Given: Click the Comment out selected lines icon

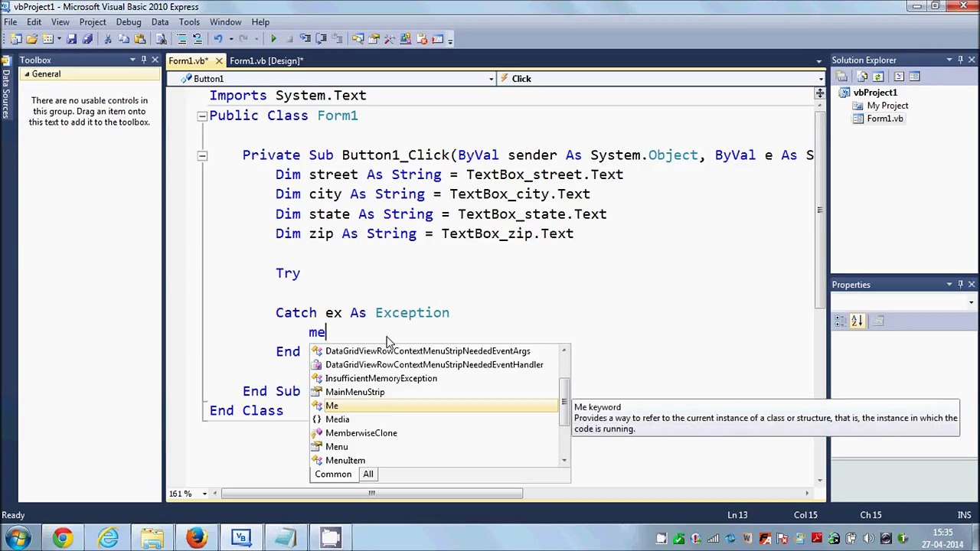Looking at the screenshot, I should coord(181,38).
